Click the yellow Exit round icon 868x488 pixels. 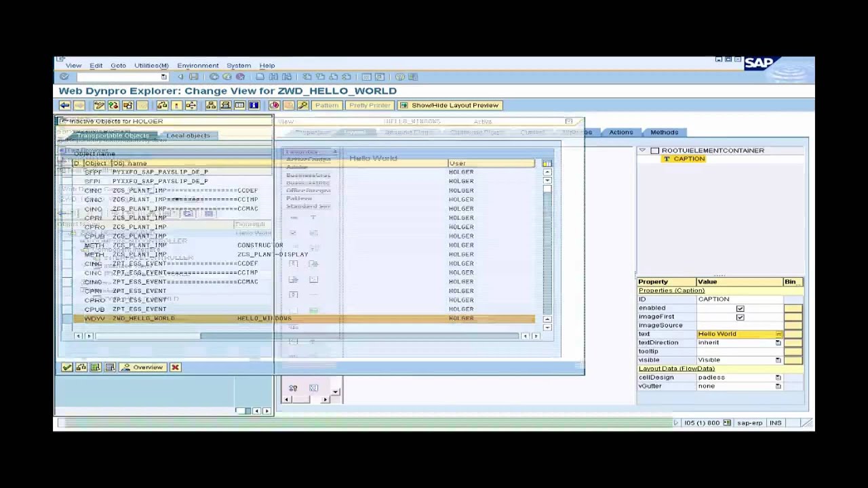pos(226,77)
